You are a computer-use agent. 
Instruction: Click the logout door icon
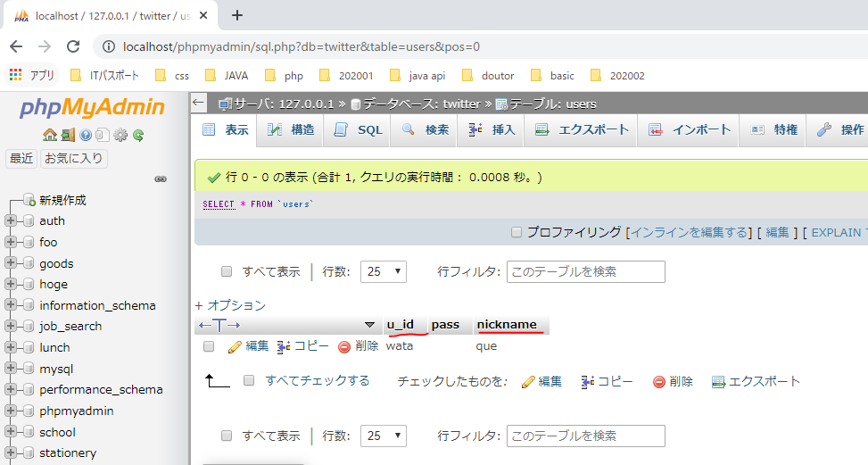(68, 135)
